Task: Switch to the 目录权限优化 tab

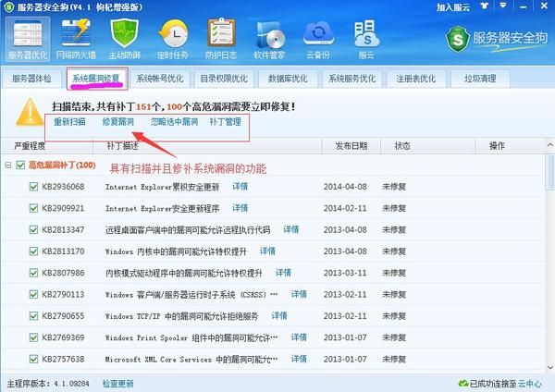Action: 224,79
